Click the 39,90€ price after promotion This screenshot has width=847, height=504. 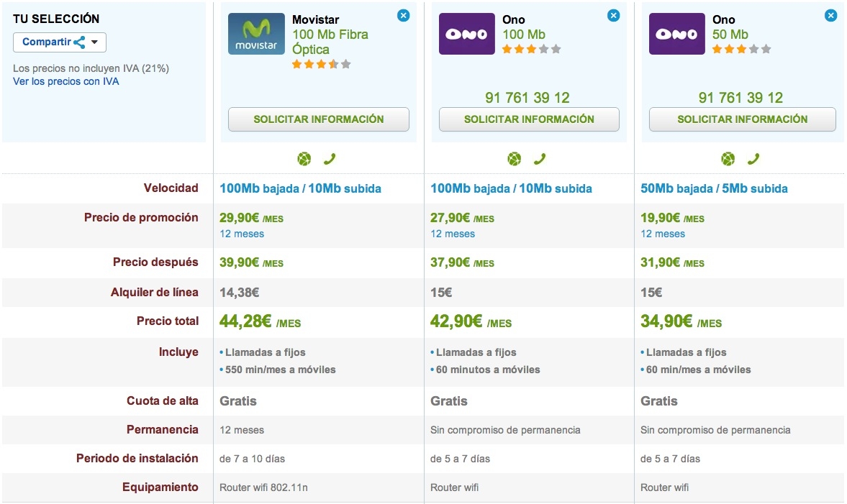(x=251, y=263)
